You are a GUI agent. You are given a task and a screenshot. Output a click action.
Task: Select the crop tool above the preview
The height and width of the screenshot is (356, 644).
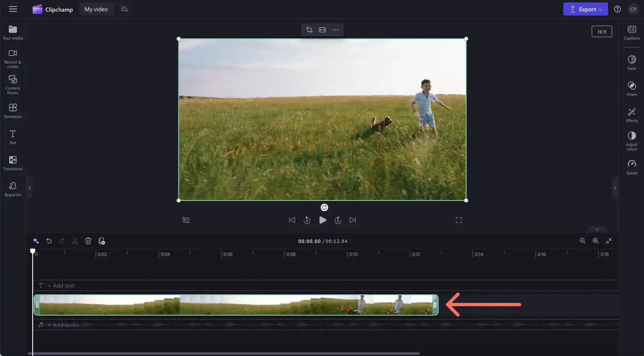point(309,30)
